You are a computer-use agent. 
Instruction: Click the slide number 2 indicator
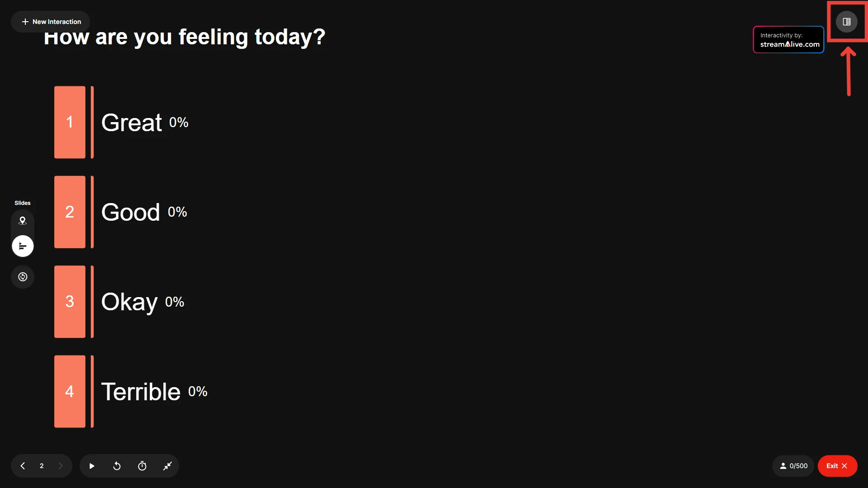(42, 466)
